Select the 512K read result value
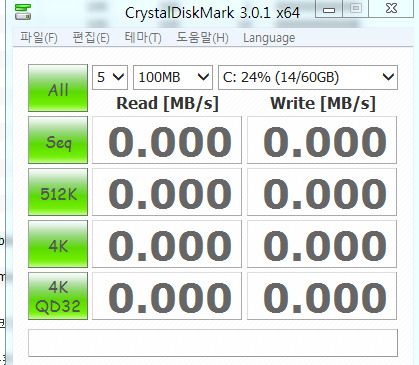This screenshot has height=365, width=419. (x=167, y=192)
